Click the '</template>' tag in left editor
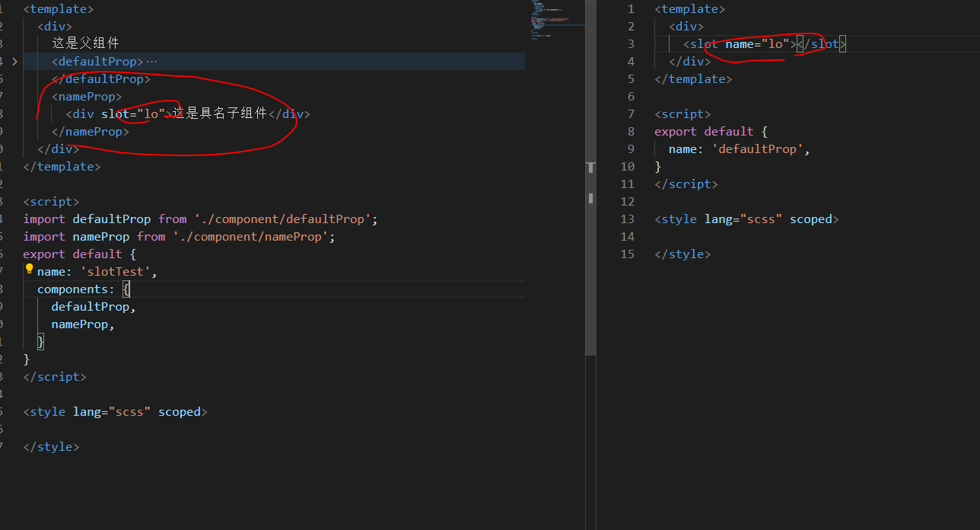This screenshot has width=980, height=530. pos(62,167)
